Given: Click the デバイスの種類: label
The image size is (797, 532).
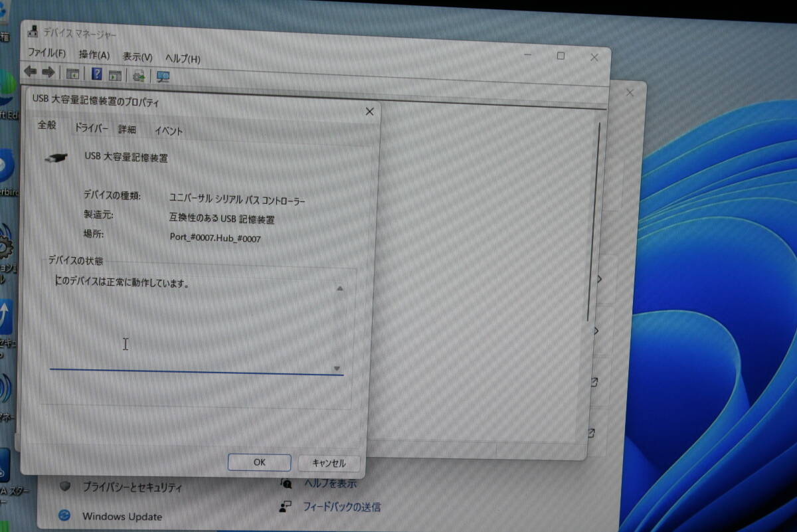Looking at the screenshot, I should [112, 195].
